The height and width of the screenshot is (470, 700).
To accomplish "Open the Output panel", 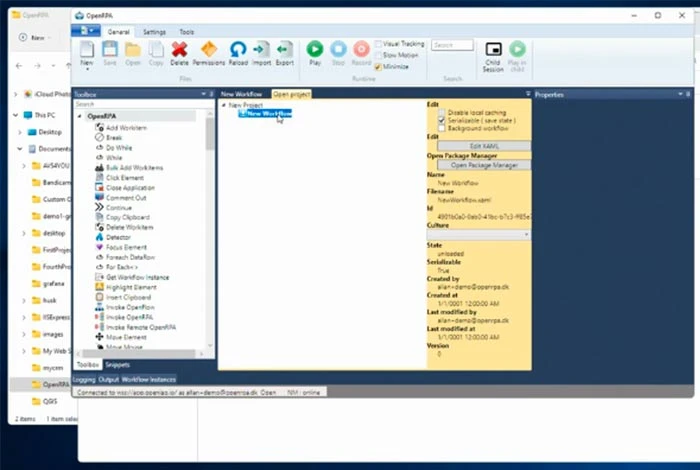I will click(108, 379).
